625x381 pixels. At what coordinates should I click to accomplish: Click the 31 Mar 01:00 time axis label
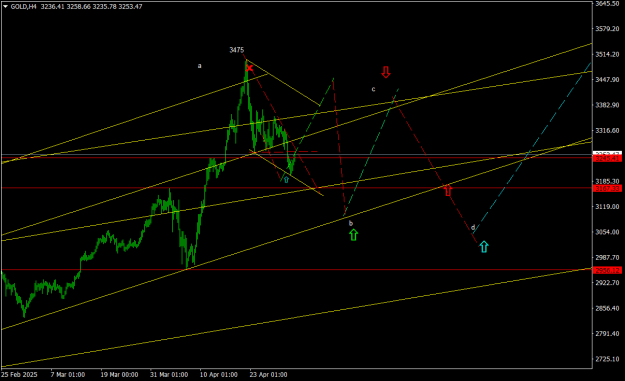(169, 375)
